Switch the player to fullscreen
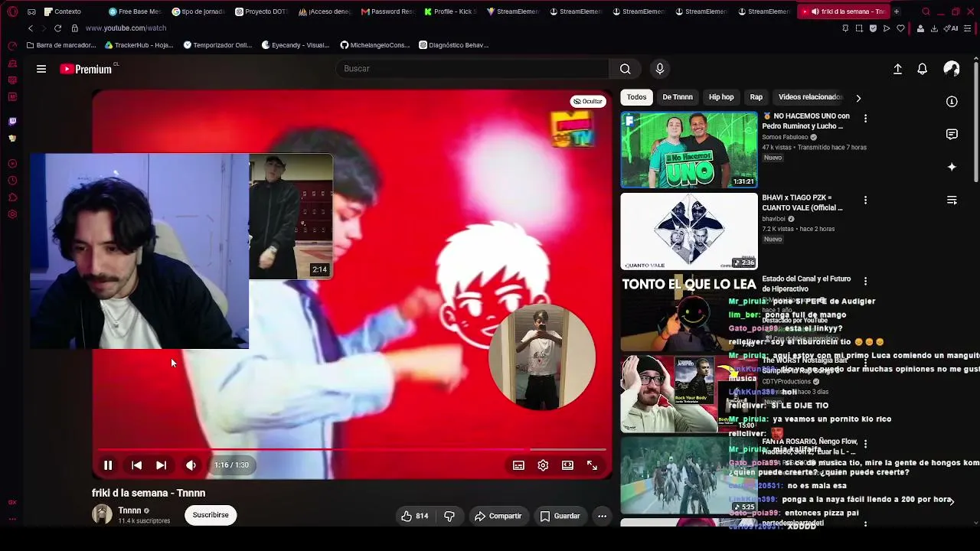This screenshot has height=551, width=980. [592, 465]
